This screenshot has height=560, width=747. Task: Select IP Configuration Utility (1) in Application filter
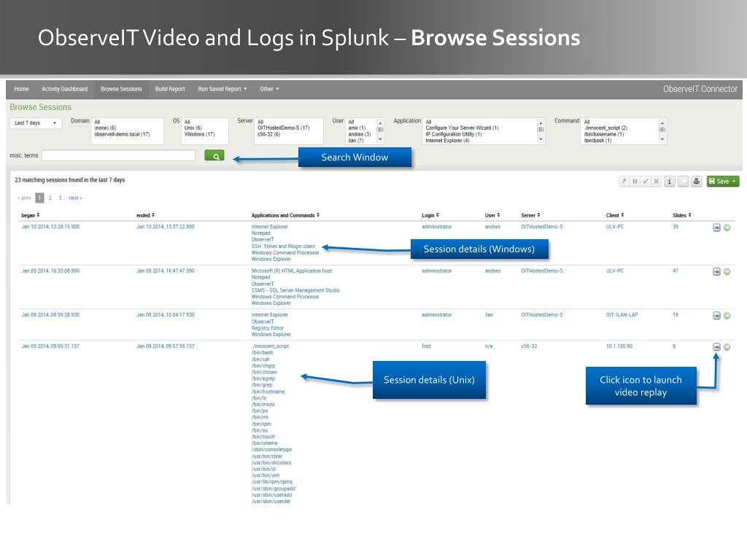click(x=454, y=134)
